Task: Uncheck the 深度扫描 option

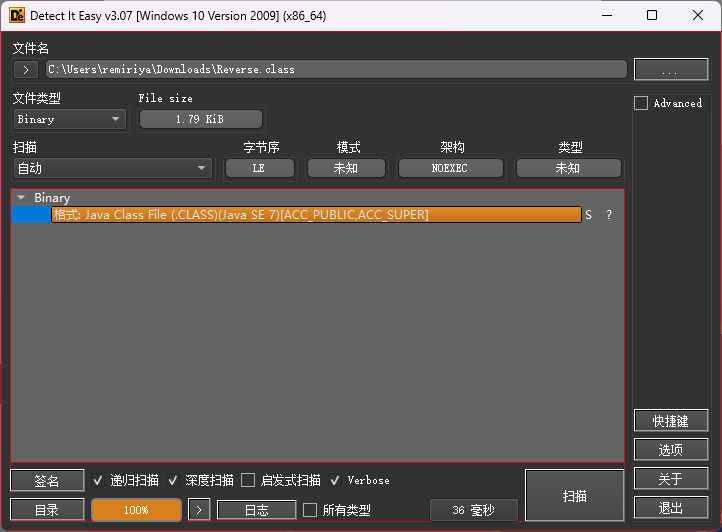Action: click(173, 480)
